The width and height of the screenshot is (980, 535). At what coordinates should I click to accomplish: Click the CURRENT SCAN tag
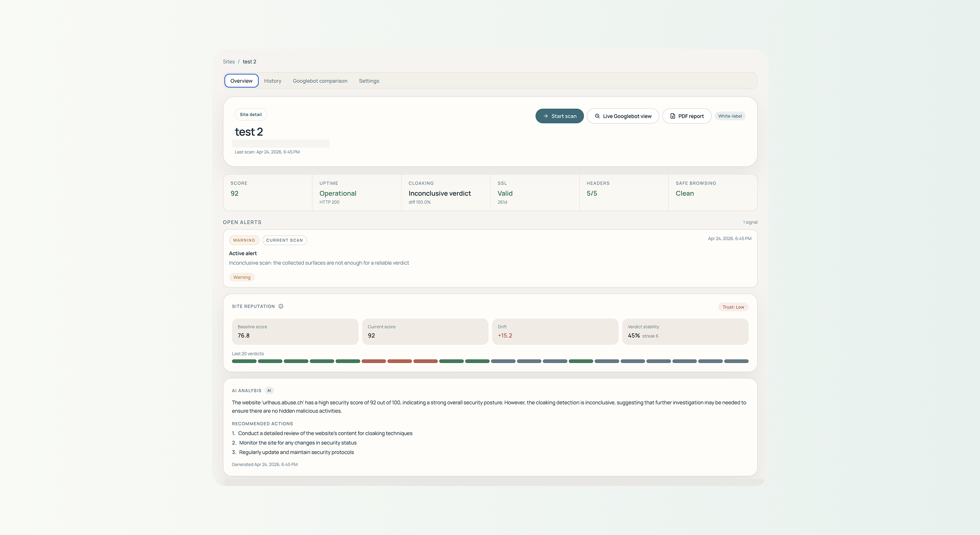point(284,240)
